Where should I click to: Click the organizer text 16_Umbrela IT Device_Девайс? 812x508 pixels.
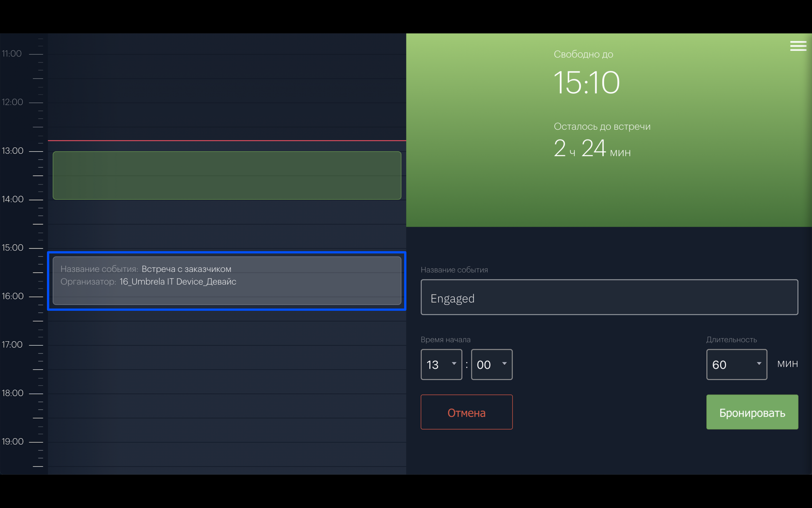click(x=178, y=282)
